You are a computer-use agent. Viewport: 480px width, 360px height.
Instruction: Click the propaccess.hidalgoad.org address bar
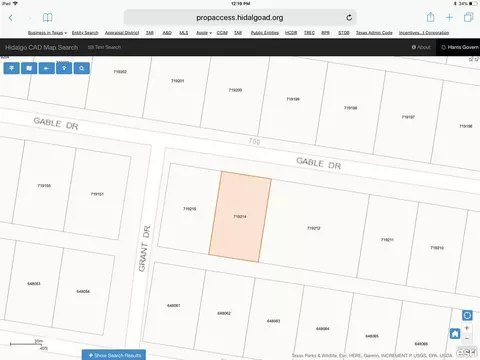tap(240, 18)
